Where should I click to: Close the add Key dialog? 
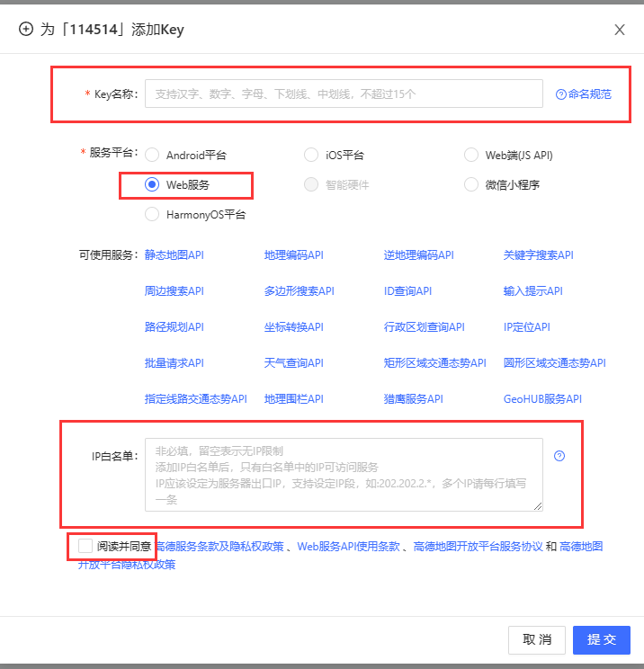620,30
